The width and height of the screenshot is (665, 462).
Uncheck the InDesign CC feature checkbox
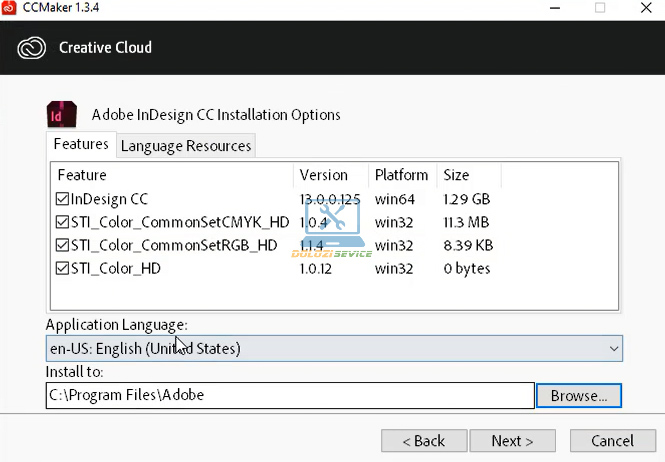[63, 199]
